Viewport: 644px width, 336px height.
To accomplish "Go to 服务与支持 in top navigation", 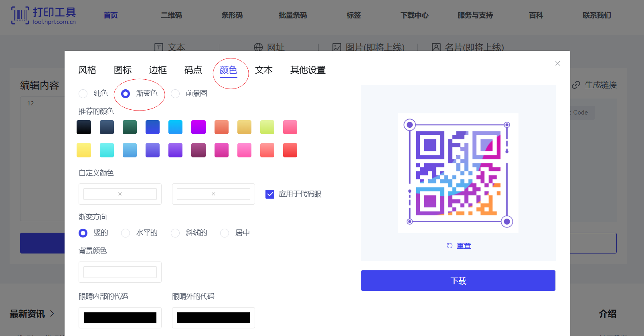I will tap(475, 15).
